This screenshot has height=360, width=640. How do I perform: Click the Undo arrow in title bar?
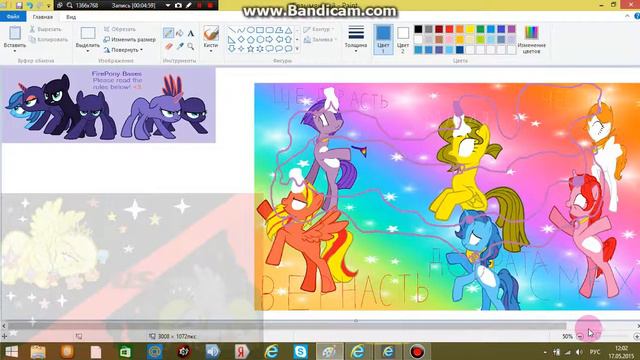click(x=29, y=5)
